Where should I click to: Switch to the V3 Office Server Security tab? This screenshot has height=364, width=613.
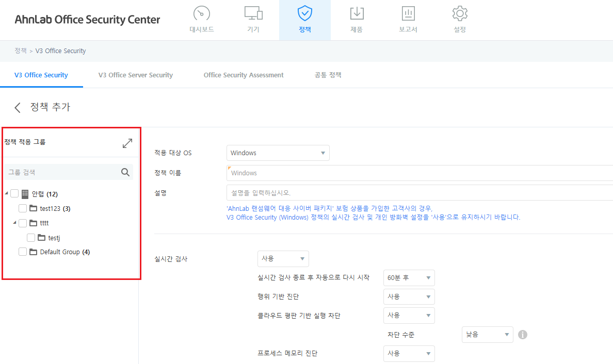(x=136, y=75)
